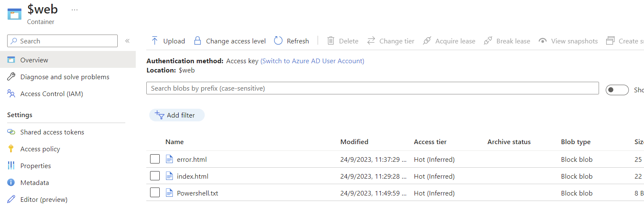Sort by Archive status column header
The height and width of the screenshot is (209, 644).
pos(509,142)
